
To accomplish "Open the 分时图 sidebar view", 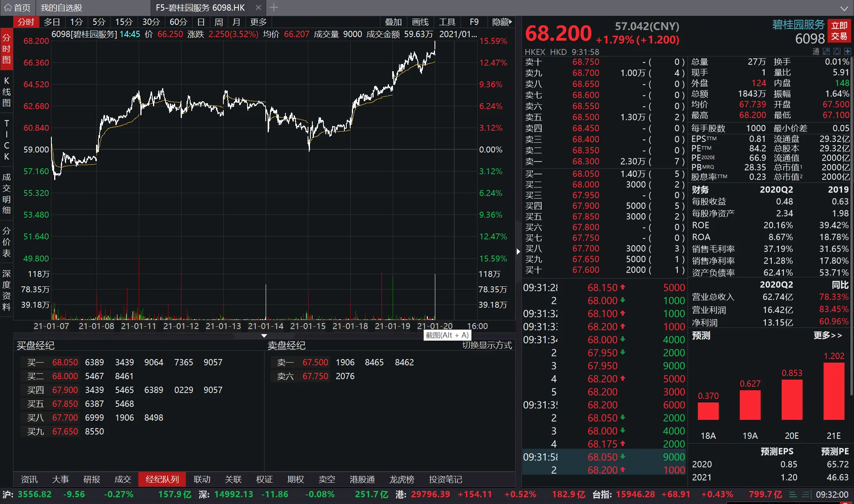I will pos(6,49).
